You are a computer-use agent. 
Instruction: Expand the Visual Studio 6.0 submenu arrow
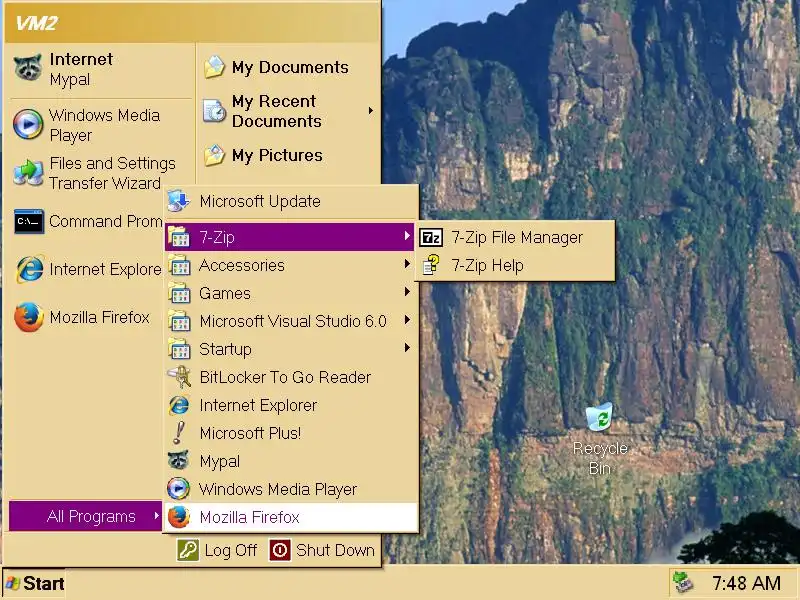point(407,320)
